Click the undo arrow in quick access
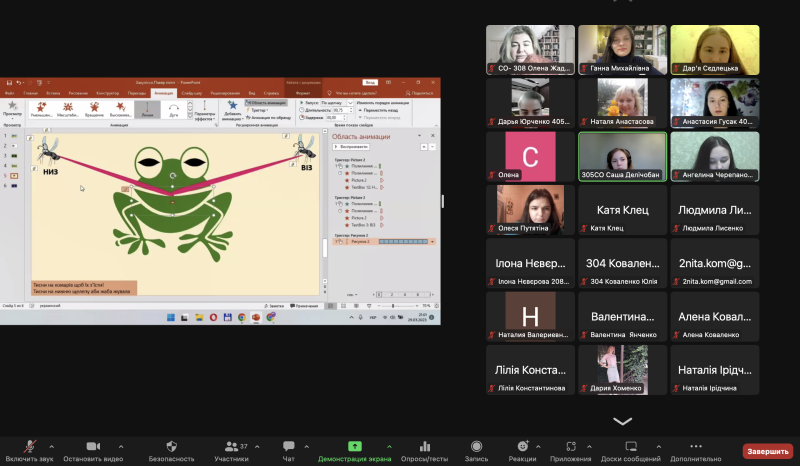The height and width of the screenshot is (466, 800). (18, 83)
